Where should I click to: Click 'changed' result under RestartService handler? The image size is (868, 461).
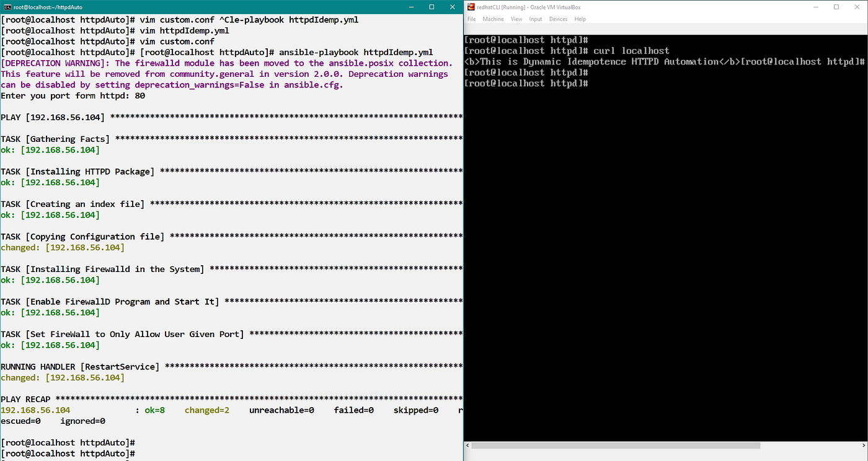coord(62,377)
